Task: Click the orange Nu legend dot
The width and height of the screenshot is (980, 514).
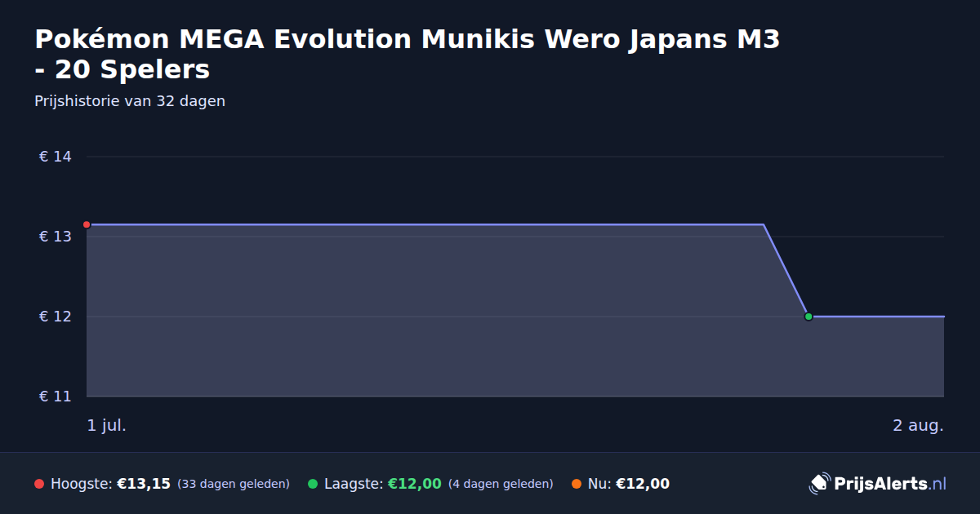Action: 577,484
